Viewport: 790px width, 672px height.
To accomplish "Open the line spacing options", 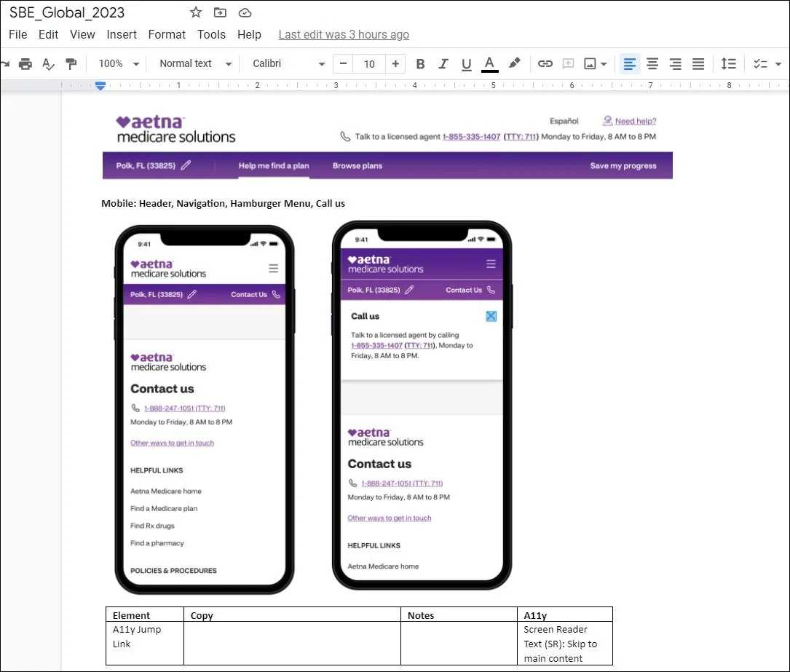I will tap(729, 63).
